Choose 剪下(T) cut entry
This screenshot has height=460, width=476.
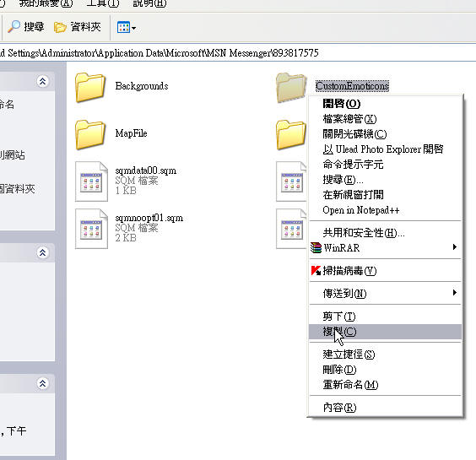[385, 316]
